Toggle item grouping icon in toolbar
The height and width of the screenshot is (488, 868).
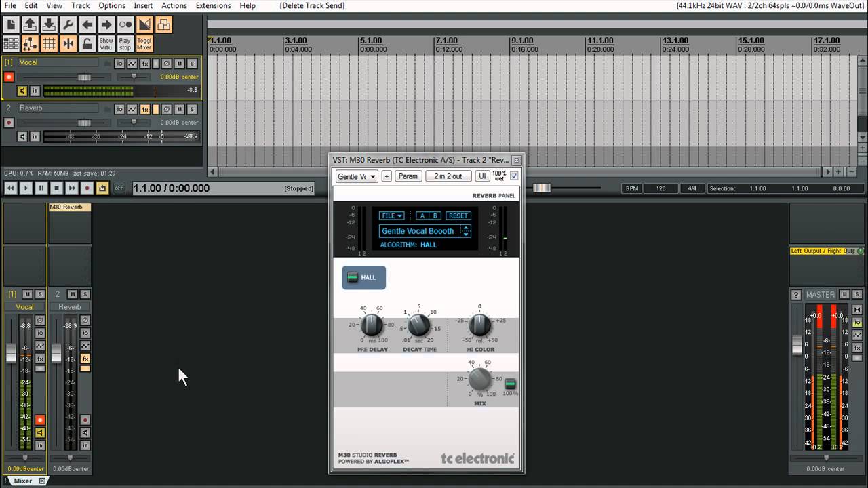163,25
